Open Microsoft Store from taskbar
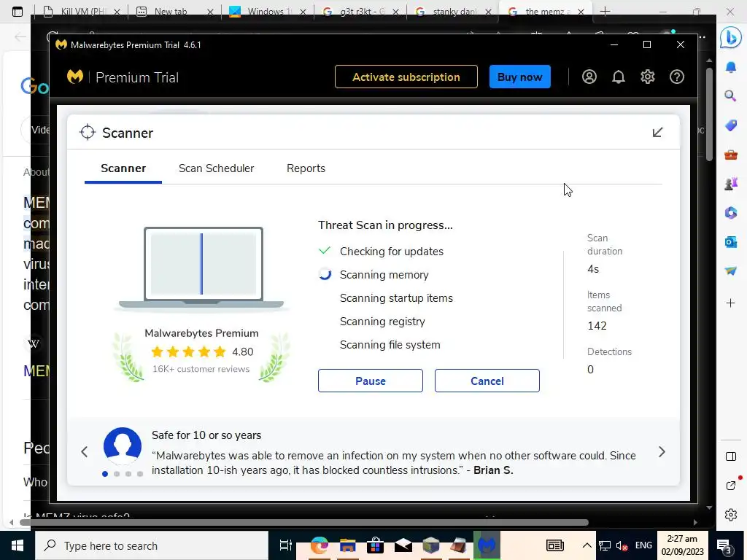The width and height of the screenshot is (747, 560). (375, 545)
